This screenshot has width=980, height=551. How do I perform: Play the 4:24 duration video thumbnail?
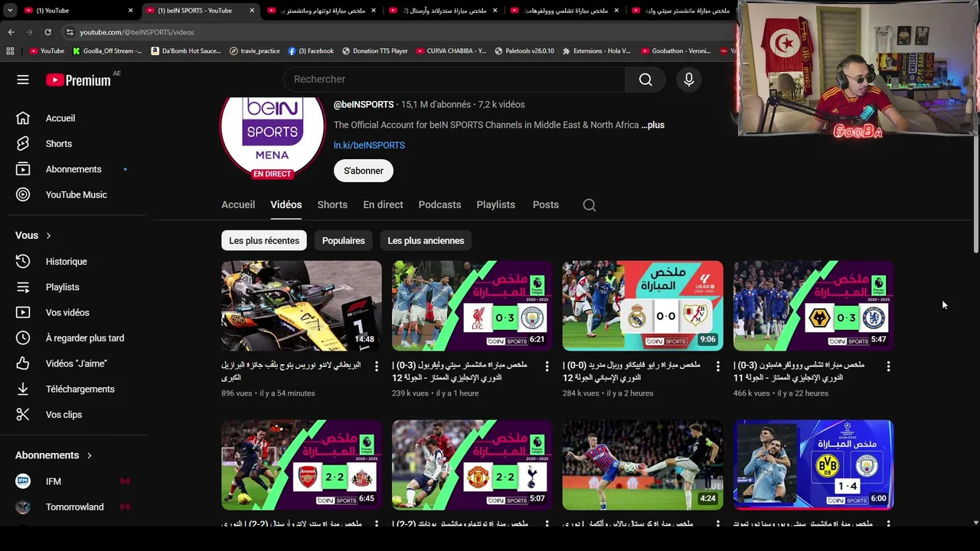pos(642,465)
